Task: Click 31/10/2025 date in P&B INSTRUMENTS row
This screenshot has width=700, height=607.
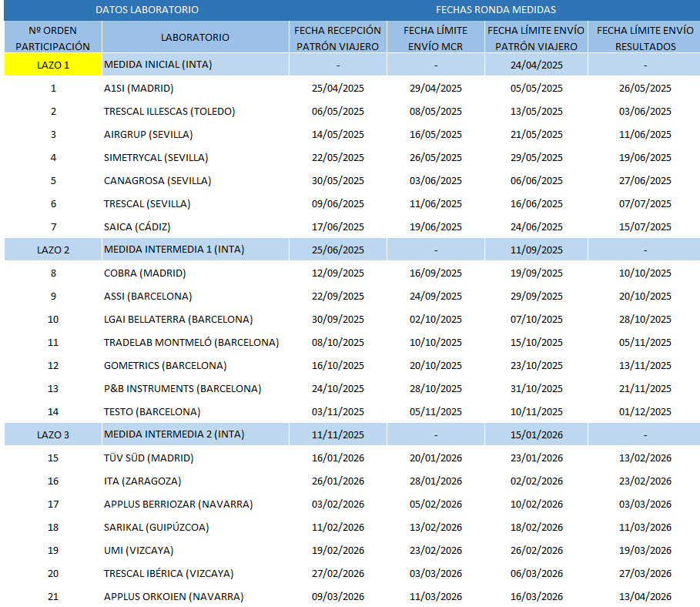Action: [x=537, y=389]
